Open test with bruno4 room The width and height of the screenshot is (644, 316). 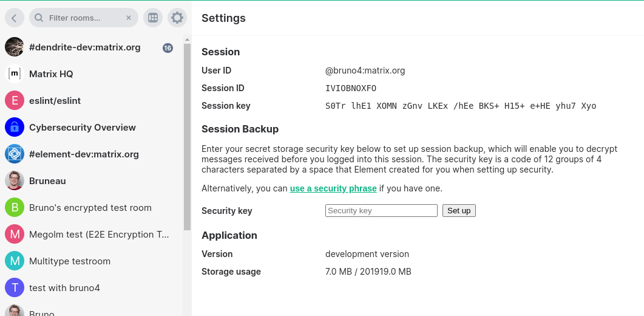coord(64,288)
